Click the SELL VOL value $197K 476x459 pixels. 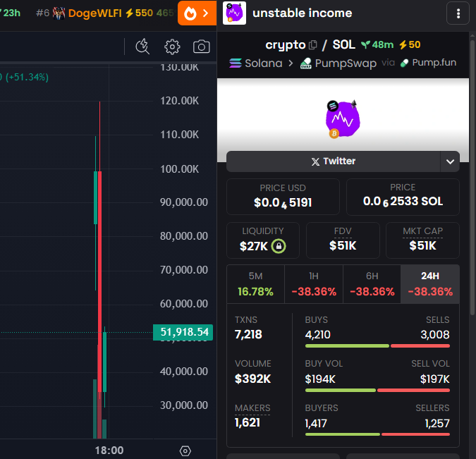point(434,379)
